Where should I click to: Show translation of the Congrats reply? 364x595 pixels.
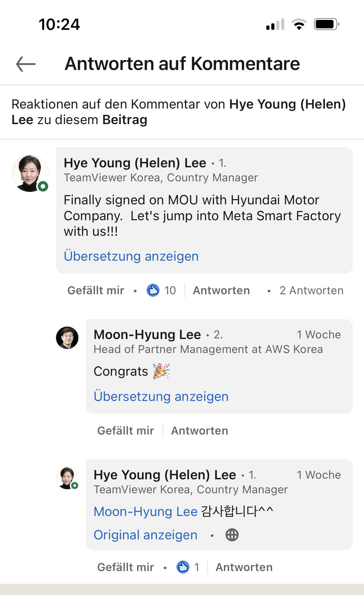(161, 397)
